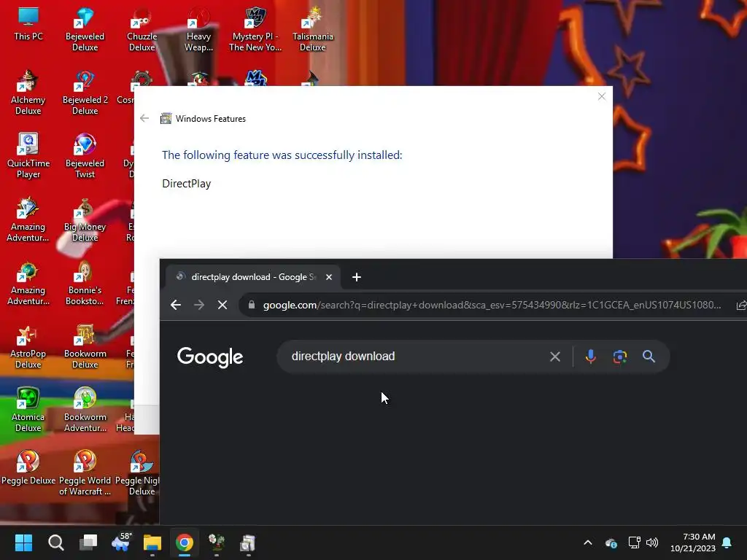Screen dimensions: 747x560
Task: Open Google Lens image search icon
Action: click(x=620, y=356)
